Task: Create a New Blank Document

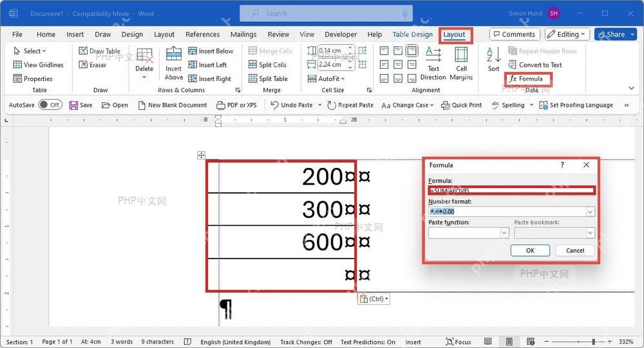Action: pyautogui.click(x=173, y=105)
